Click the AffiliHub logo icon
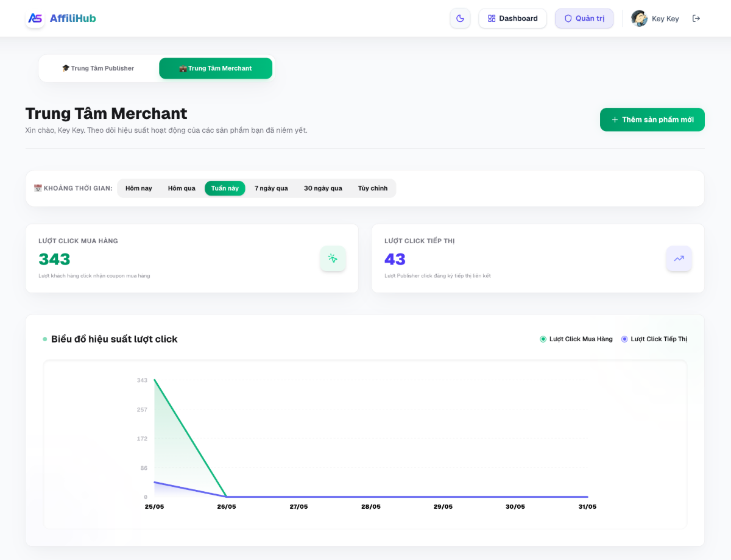Screen dimensions: 731x560 tap(35, 18)
